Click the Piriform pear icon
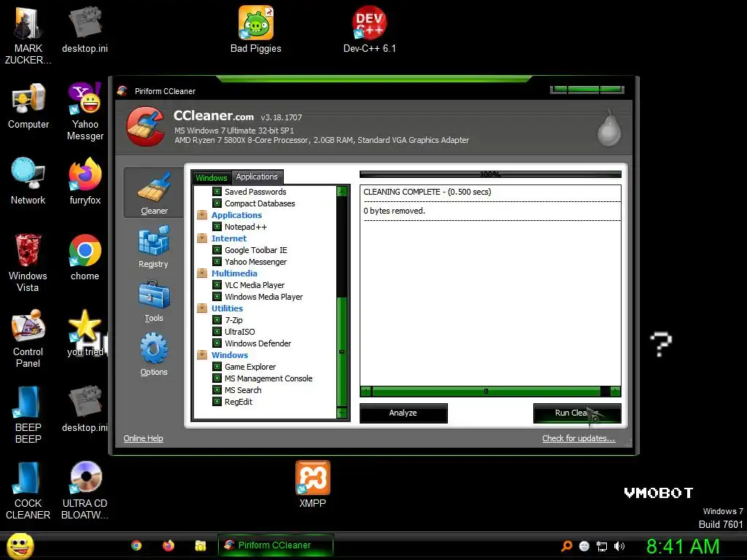Image resolution: width=747 pixels, height=560 pixels. click(609, 128)
